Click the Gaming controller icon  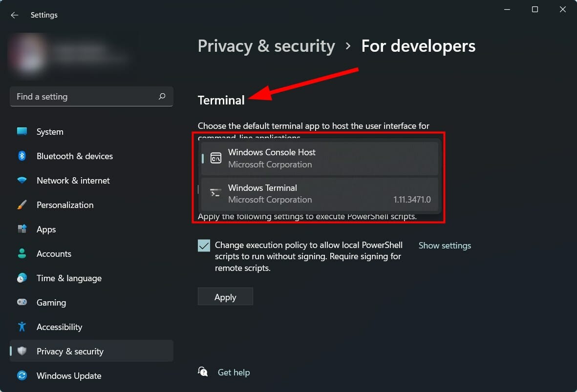click(22, 303)
